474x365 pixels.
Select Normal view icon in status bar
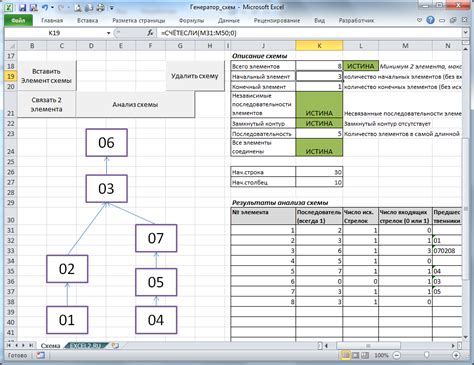click(346, 355)
